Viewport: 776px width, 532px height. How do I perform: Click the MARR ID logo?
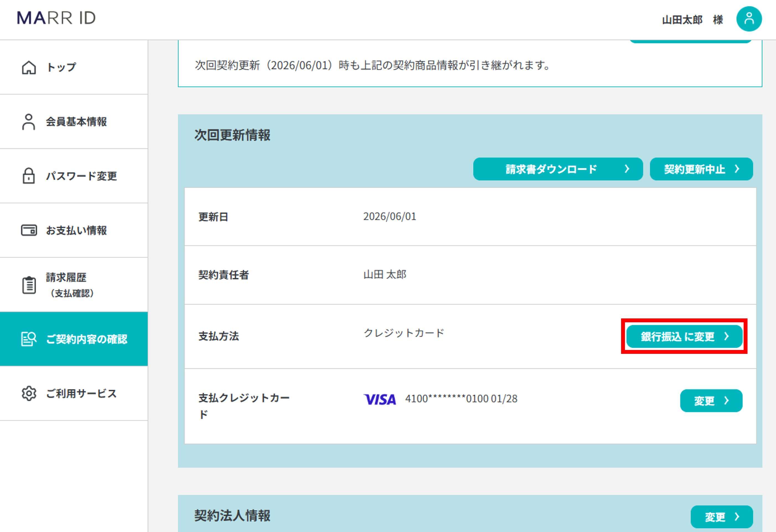56,18
